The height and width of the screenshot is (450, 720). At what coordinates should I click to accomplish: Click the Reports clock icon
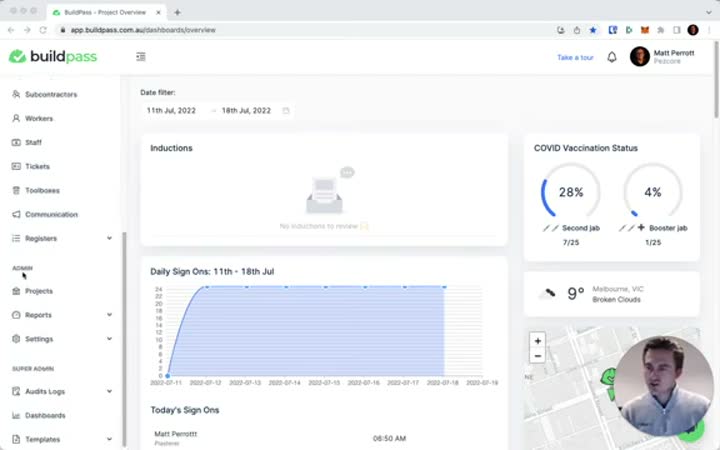(x=16, y=315)
